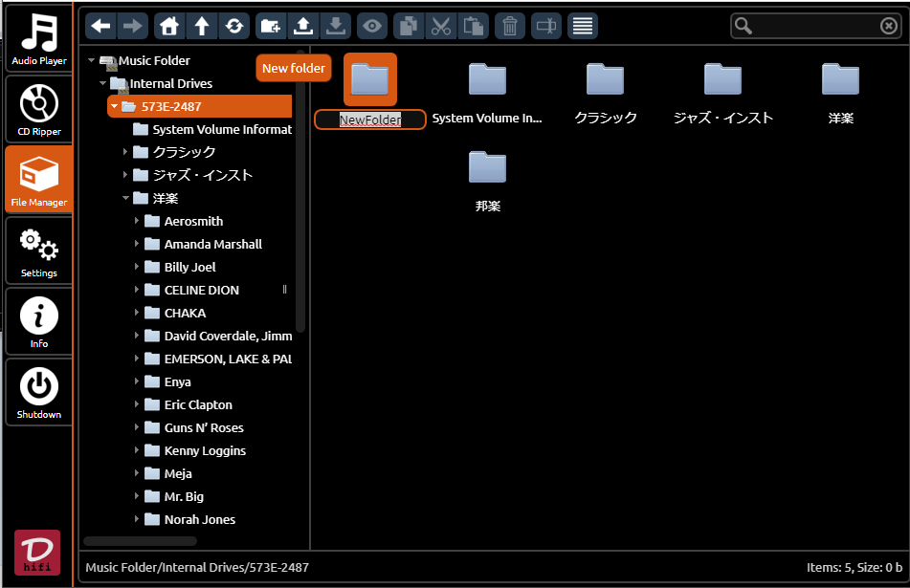This screenshot has width=910, height=588.
Task: Click inside the search field
Action: pos(813,26)
